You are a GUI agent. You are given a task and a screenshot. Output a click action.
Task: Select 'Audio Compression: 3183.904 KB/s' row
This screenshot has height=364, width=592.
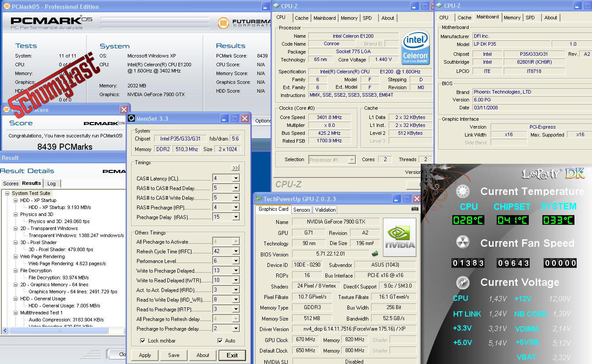(66, 320)
